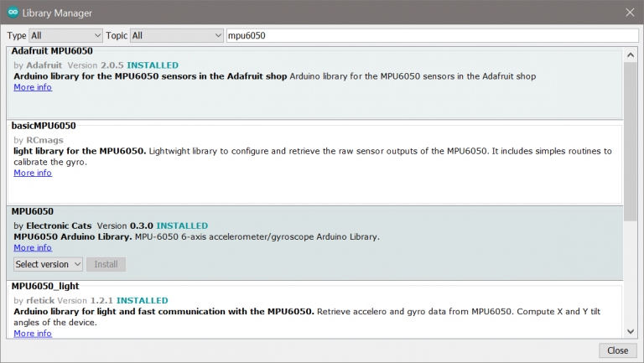Select the Adafruit MPU6050 library title
Viewport: 644px width, 363px height.
point(52,51)
